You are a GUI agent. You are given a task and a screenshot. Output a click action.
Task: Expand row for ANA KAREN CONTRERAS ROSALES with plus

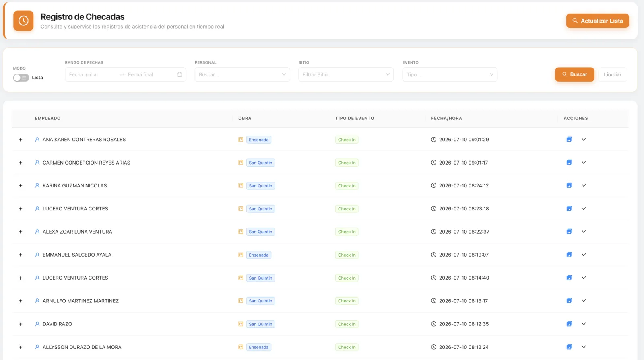pyautogui.click(x=21, y=140)
